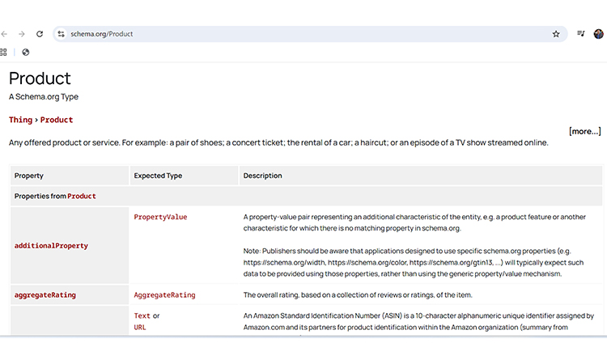Reload the schema.org Product page
The image size is (607, 364).
click(40, 34)
